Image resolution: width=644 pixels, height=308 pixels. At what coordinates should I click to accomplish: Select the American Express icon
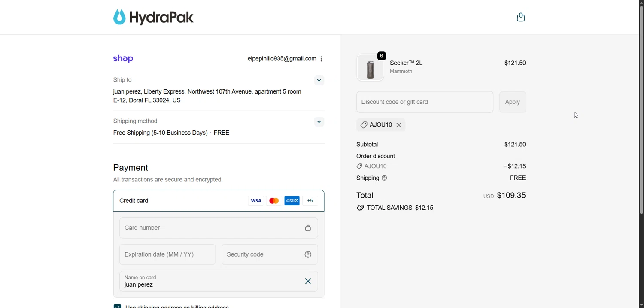(x=292, y=201)
